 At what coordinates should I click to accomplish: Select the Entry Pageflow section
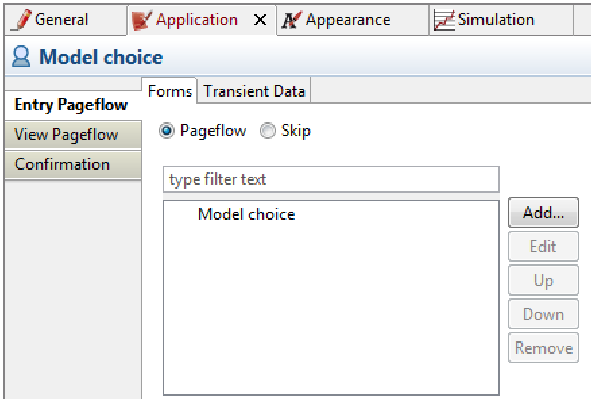[x=73, y=105]
